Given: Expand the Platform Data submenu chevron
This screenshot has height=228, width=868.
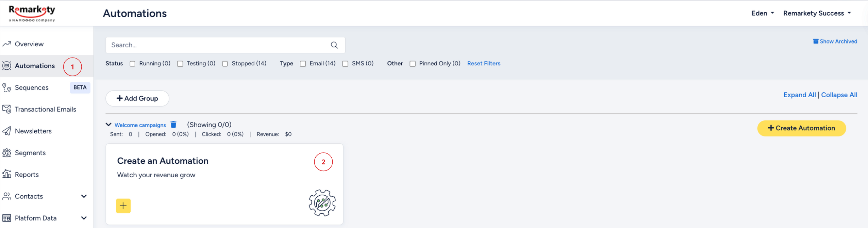Looking at the screenshot, I should coord(84,218).
